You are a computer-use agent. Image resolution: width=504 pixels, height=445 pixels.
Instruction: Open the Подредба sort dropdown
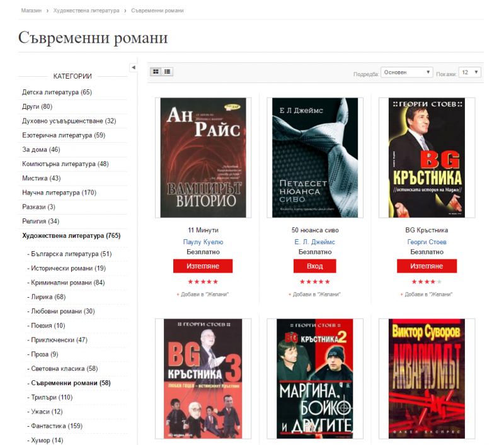(x=406, y=72)
